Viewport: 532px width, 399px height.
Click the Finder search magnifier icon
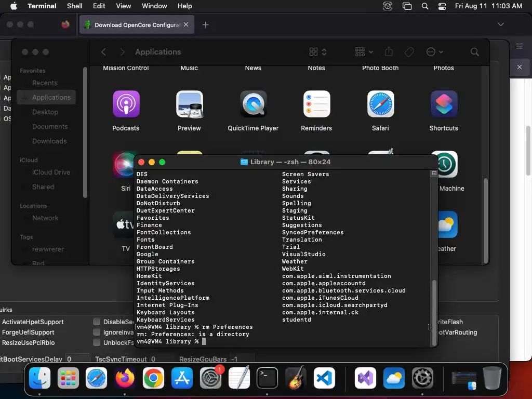tap(475, 52)
